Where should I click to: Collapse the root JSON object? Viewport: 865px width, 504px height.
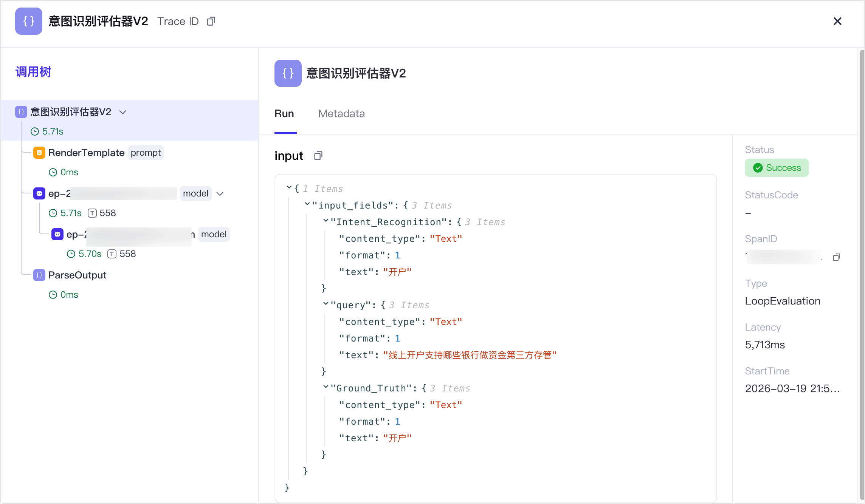point(289,188)
